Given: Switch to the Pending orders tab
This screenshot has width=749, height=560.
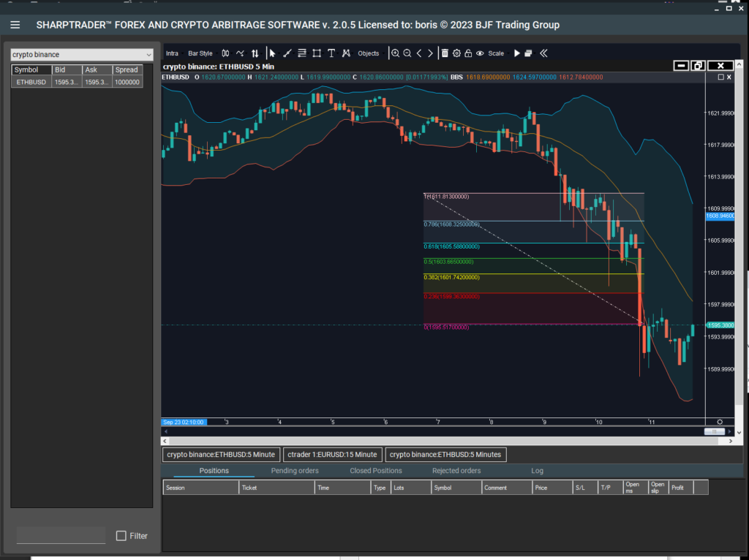Looking at the screenshot, I should (x=295, y=471).
